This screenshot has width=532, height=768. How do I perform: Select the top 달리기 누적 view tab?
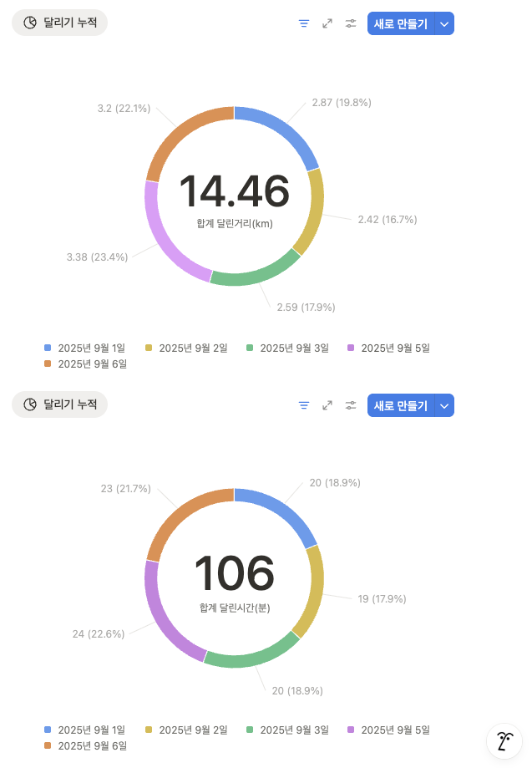(60, 23)
